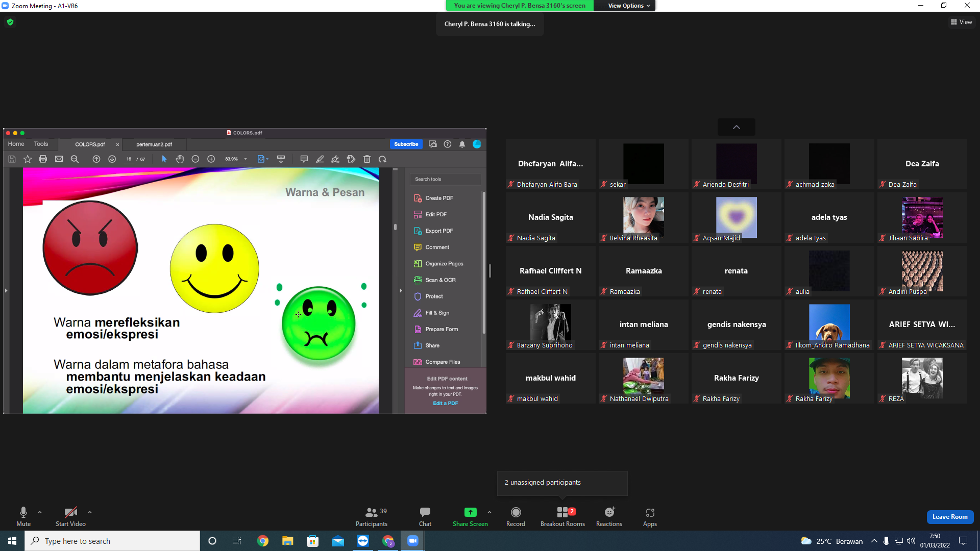Click the next page down arrow

pos(112,159)
